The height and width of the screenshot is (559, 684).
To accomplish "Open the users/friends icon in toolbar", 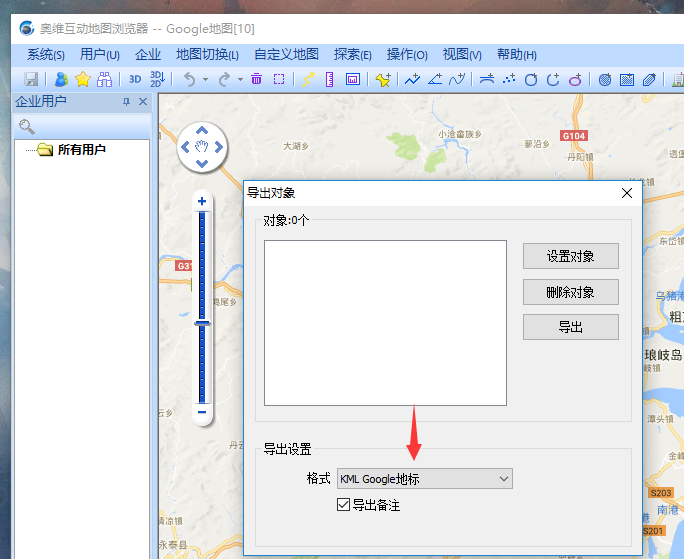I will [61, 79].
